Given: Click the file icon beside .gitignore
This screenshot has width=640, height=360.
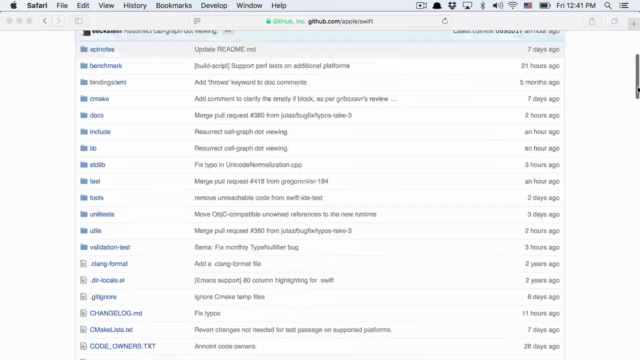Looking at the screenshot, I should click(x=84, y=297).
